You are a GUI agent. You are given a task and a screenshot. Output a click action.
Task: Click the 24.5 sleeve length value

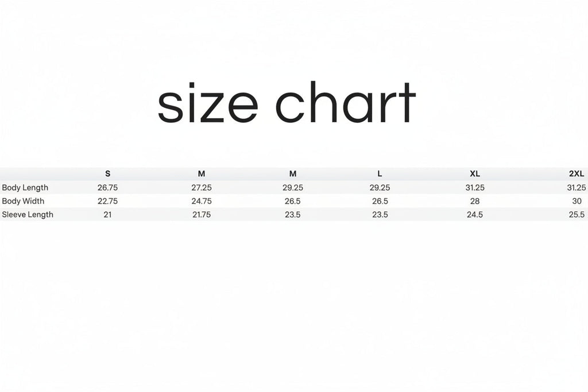(475, 215)
